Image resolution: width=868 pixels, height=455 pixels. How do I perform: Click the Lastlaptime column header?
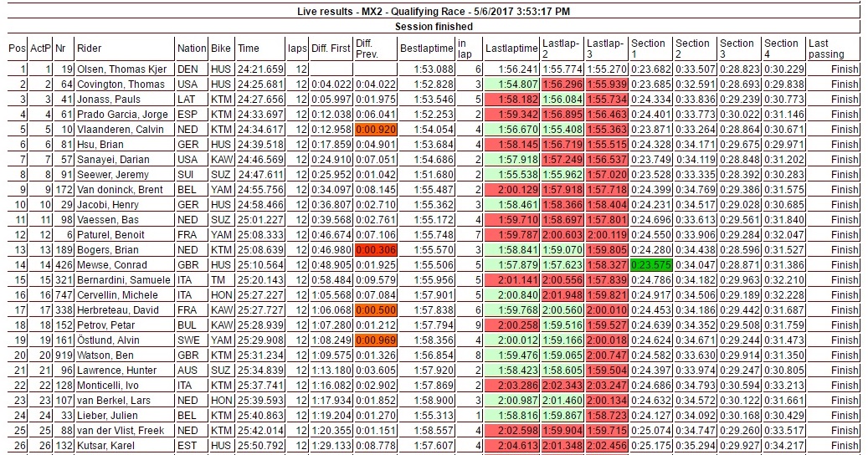click(510, 49)
